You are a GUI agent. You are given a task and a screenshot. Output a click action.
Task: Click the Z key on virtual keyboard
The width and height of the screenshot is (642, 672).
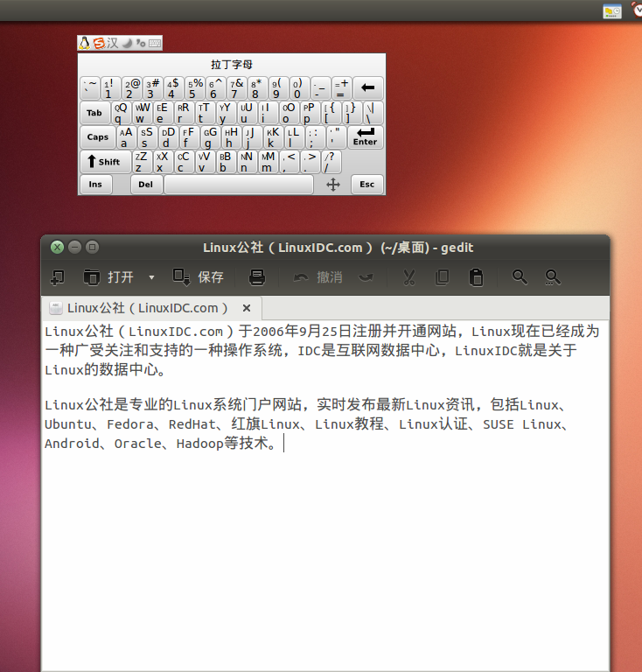pyautogui.click(x=143, y=162)
